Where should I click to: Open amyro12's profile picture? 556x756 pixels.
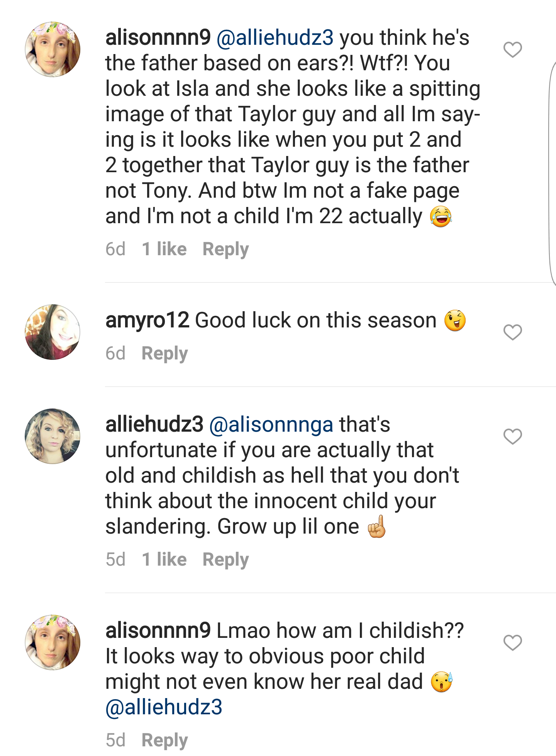tap(53, 332)
